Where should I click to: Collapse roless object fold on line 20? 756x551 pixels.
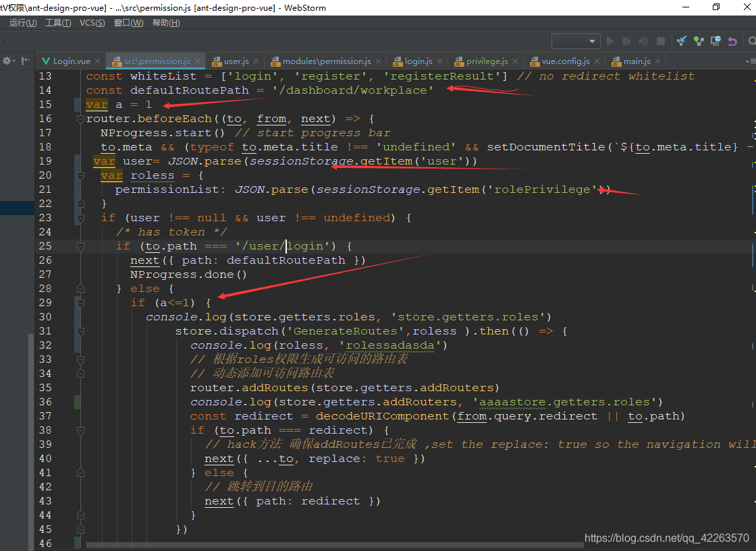[80, 175]
